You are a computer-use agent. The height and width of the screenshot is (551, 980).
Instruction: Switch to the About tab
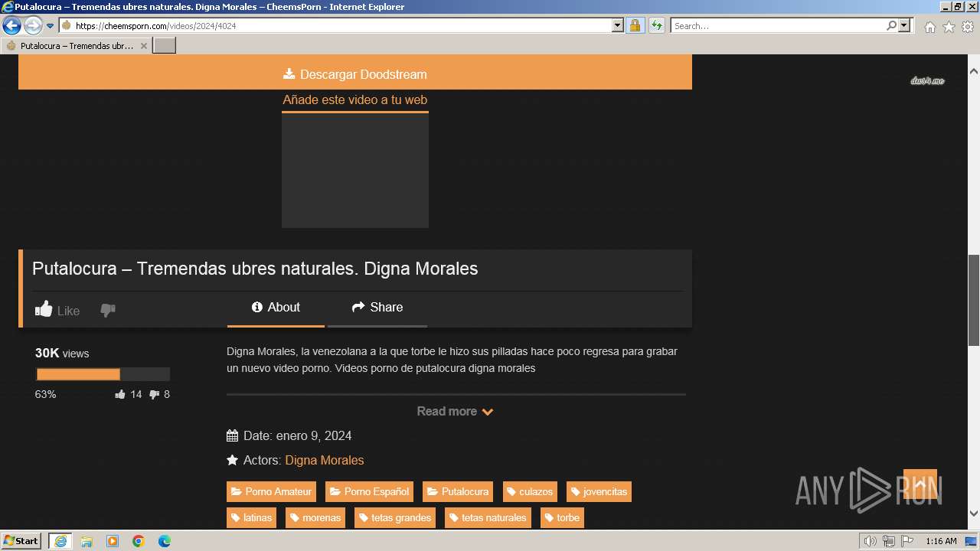pyautogui.click(x=276, y=307)
